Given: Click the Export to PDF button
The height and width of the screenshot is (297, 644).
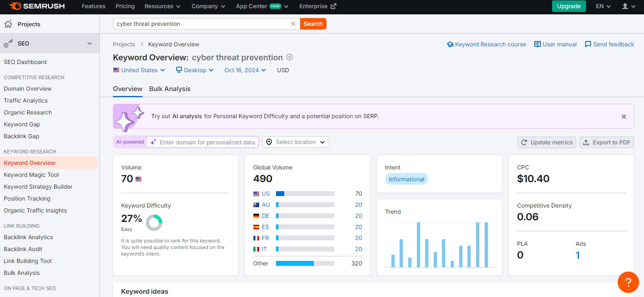Looking at the screenshot, I should point(607,142).
